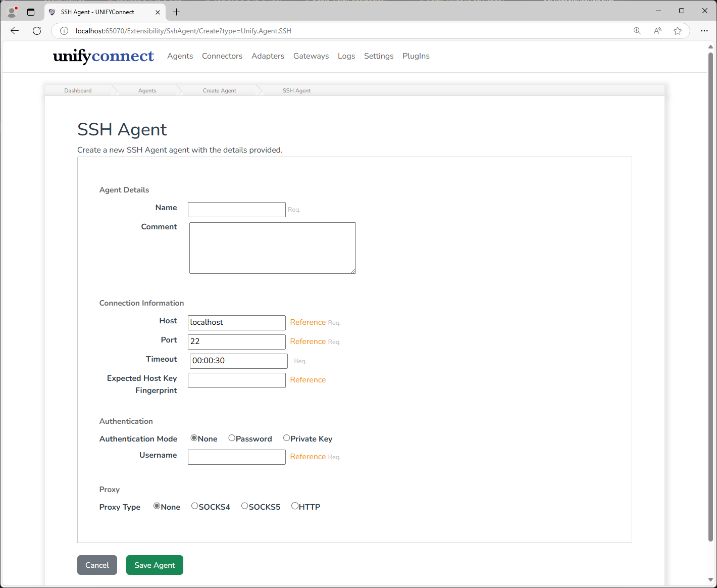Click Reference link next to Username
This screenshot has width=717, height=588.
click(x=308, y=457)
